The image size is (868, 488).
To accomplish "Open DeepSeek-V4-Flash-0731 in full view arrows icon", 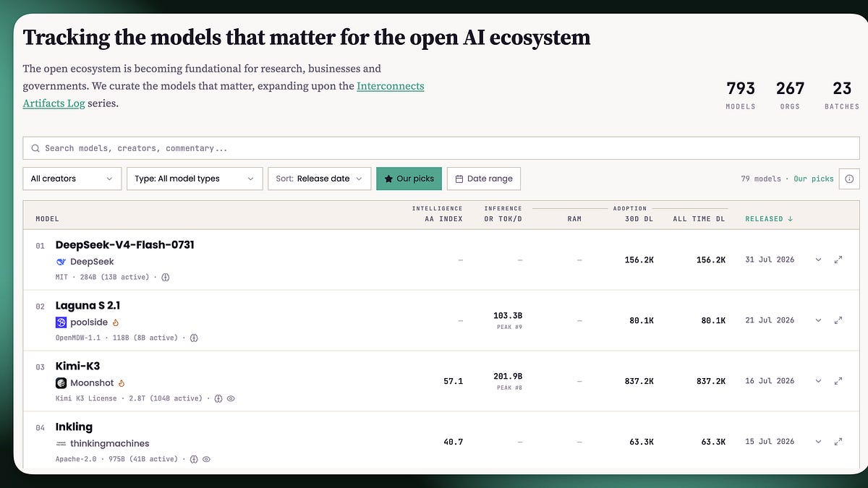I will pyautogui.click(x=838, y=260).
